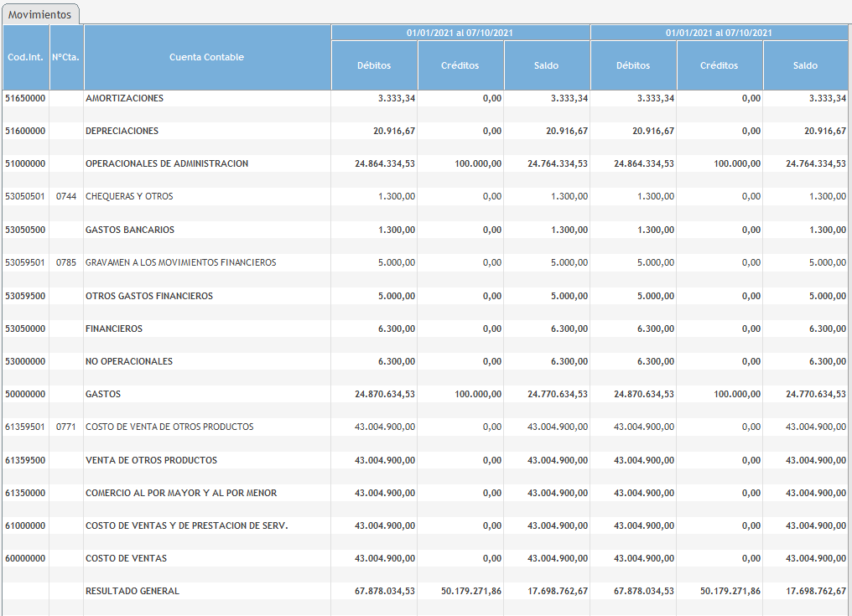
Task: Select internal code 61359500
Action: pos(26,460)
